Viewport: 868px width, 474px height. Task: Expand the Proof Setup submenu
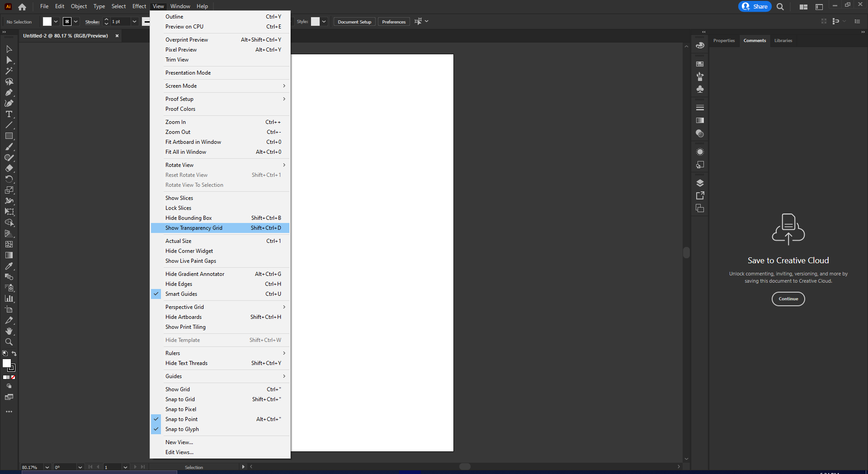pyautogui.click(x=220, y=99)
